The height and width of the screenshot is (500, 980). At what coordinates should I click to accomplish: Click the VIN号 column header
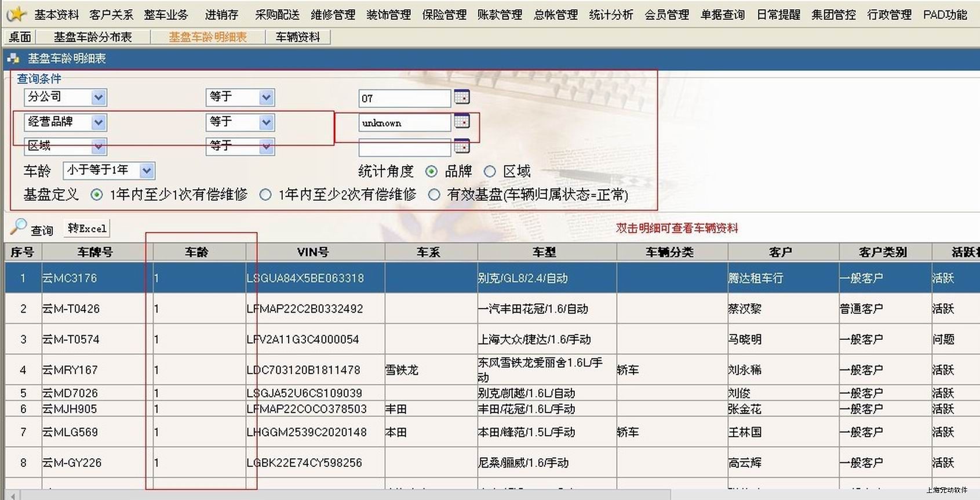pyautogui.click(x=313, y=252)
